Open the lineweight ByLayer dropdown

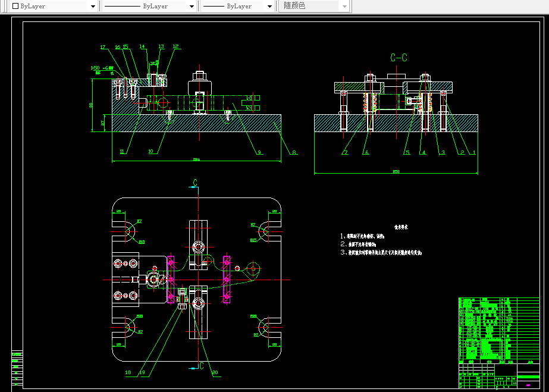coord(269,6)
